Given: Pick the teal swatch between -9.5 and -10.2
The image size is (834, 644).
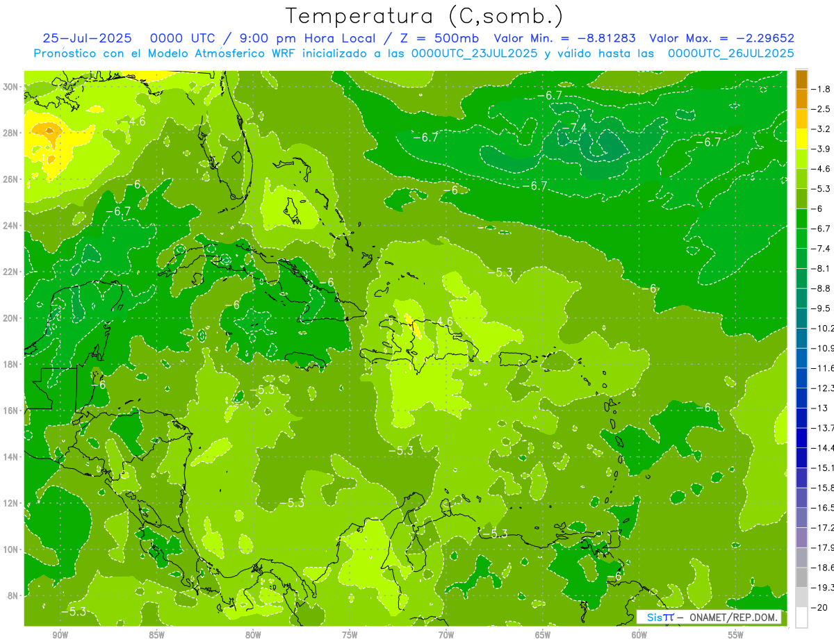Looking at the screenshot, I should [x=802, y=318].
